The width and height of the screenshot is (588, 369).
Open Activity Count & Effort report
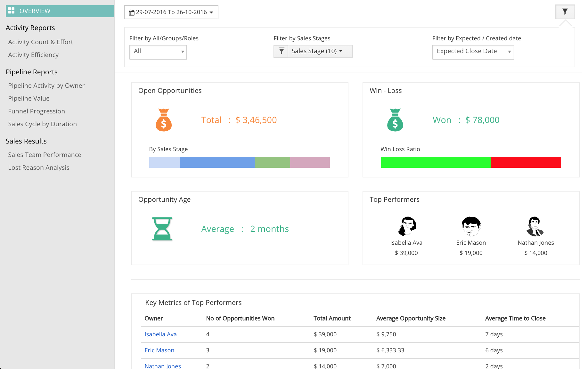point(41,42)
